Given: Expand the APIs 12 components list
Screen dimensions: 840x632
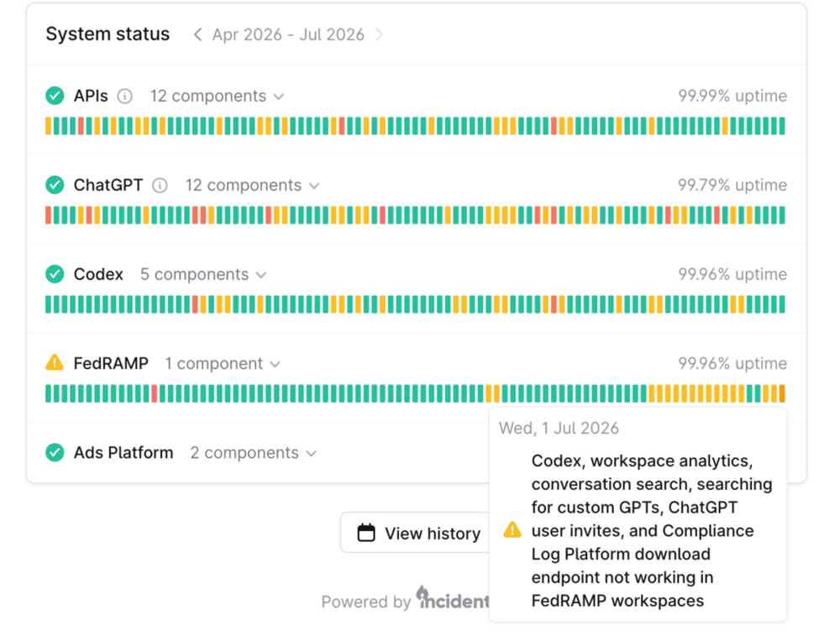Looking at the screenshot, I should 217,96.
